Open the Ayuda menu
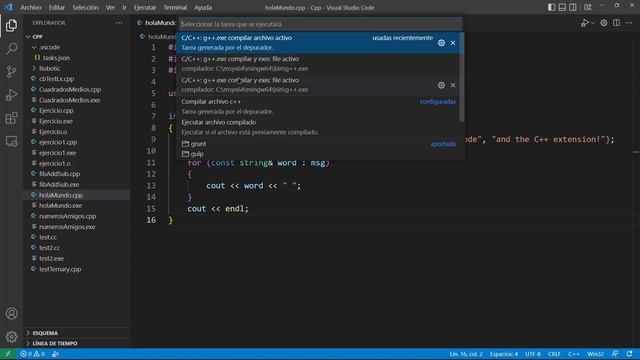 (x=203, y=7)
